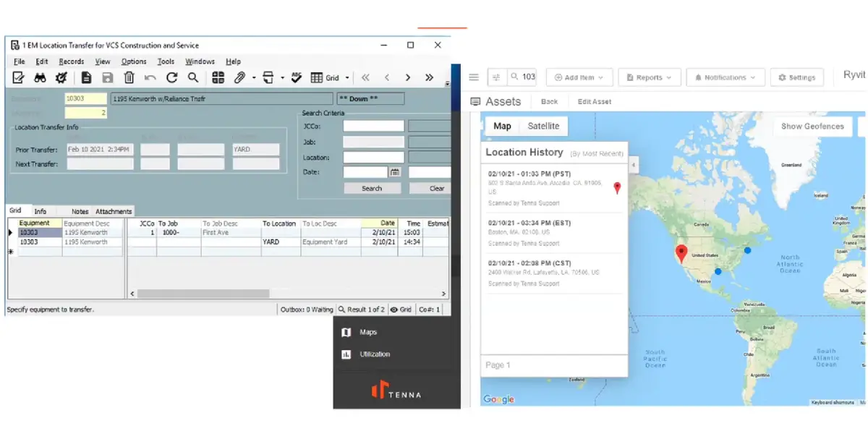Click the paperclip attachment icon
Viewport: 868px width, 434px height.
(x=239, y=77)
